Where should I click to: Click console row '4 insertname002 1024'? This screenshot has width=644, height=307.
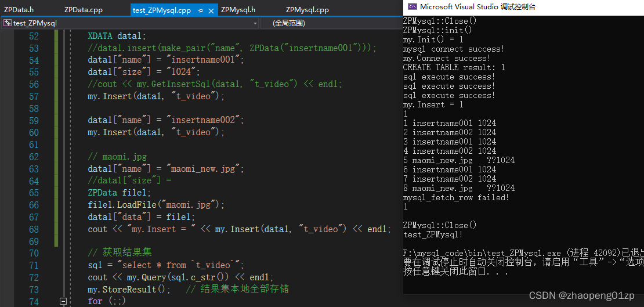pyautogui.click(x=450, y=151)
